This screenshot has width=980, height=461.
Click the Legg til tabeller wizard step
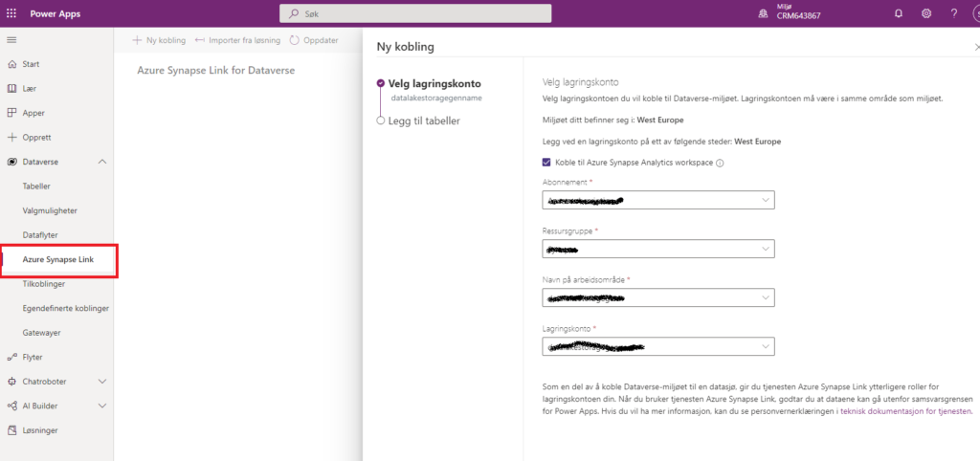[424, 121]
